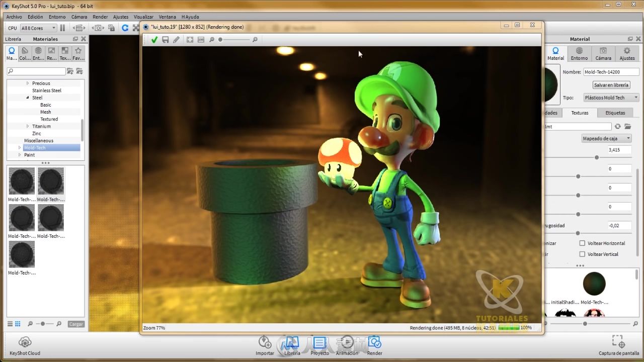Undock the Material panel
The height and width of the screenshot is (362, 644).
629,39
